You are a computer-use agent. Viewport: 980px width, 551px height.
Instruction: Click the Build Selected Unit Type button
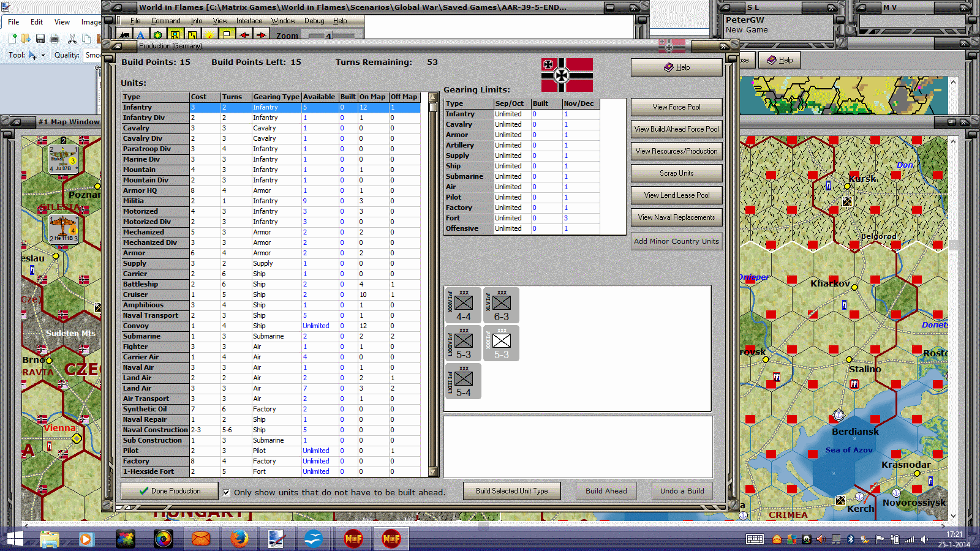[511, 491]
